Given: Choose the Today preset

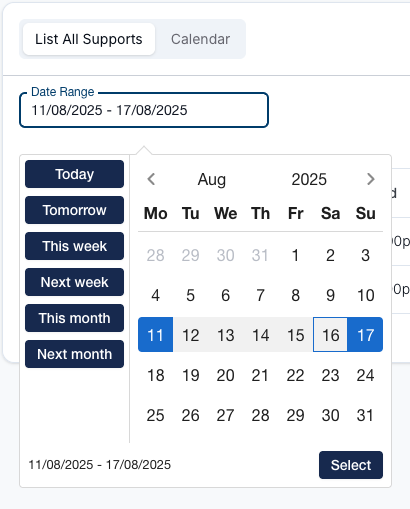Looking at the screenshot, I should coord(74,174).
